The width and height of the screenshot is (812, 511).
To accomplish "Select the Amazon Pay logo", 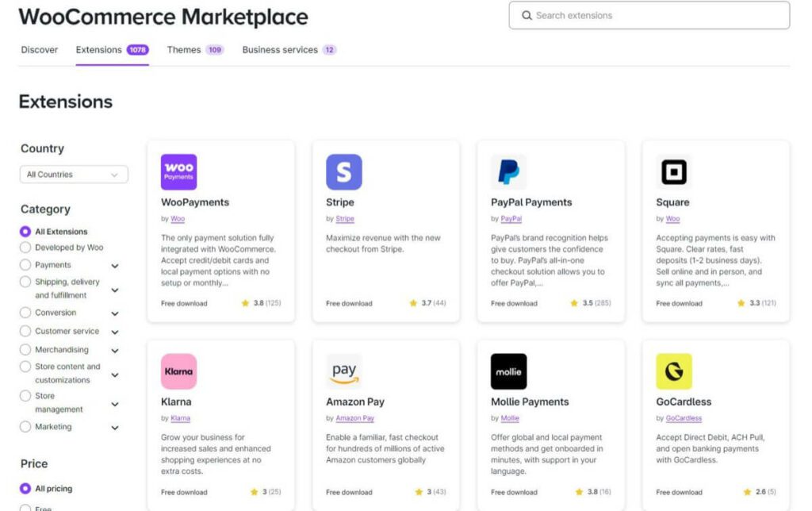I will click(343, 370).
